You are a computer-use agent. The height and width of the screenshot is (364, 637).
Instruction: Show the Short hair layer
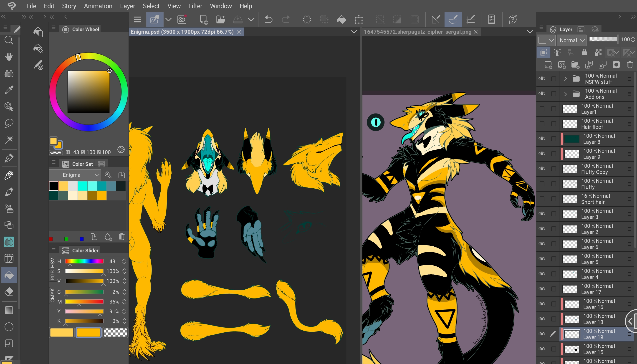click(541, 199)
